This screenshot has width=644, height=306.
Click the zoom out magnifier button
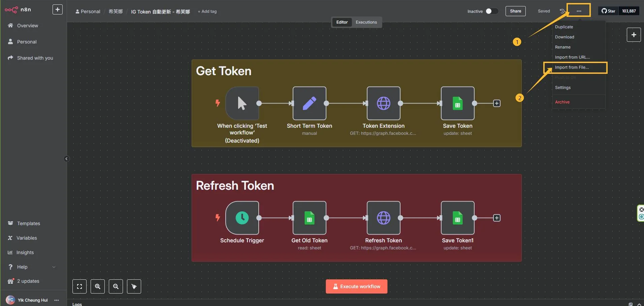coord(116,286)
